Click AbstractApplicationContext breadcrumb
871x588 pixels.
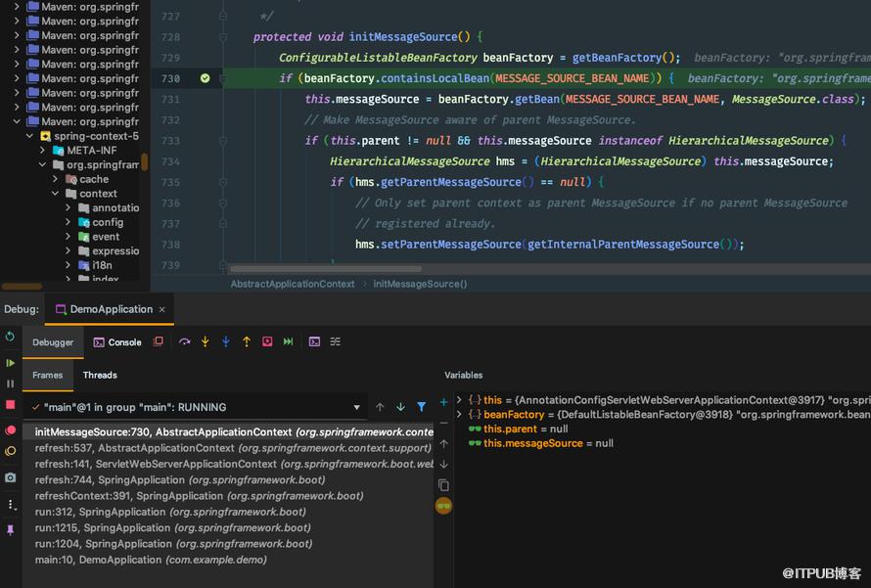[x=293, y=284]
